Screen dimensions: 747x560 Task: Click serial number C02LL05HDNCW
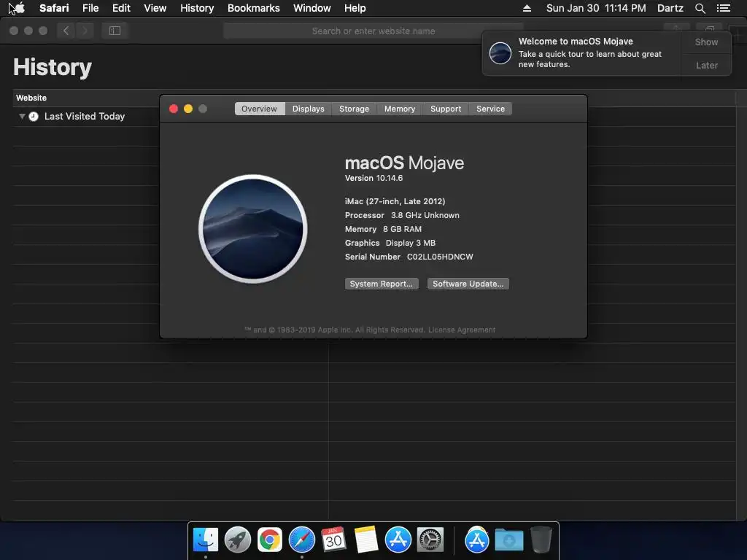[x=440, y=257]
